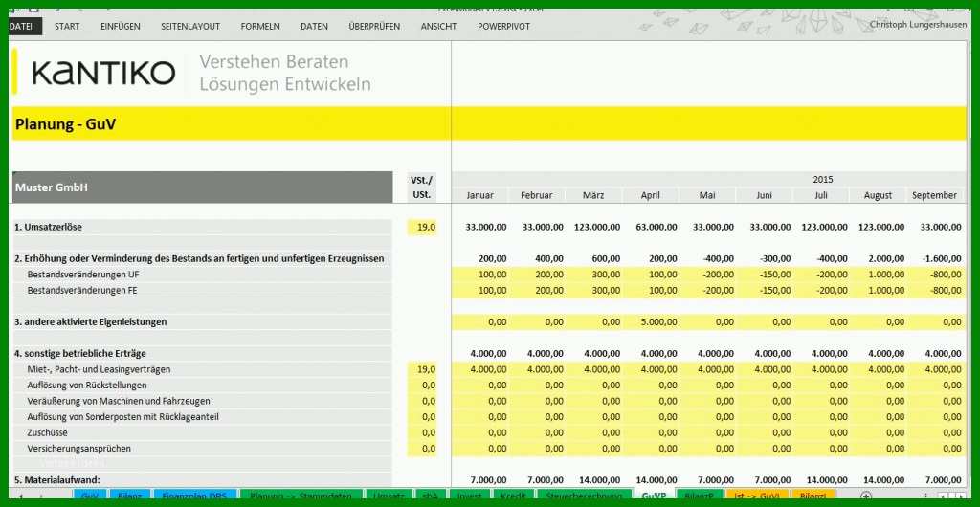The image size is (980, 507).
Task: Switch to the START ribbon tab
Action: [x=67, y=26]
